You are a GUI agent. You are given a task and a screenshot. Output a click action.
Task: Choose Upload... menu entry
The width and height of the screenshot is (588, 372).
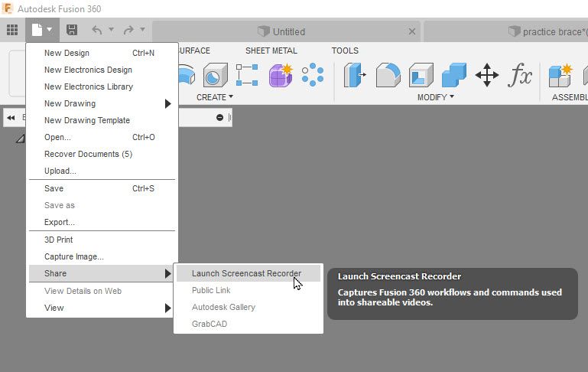[102, 171]
